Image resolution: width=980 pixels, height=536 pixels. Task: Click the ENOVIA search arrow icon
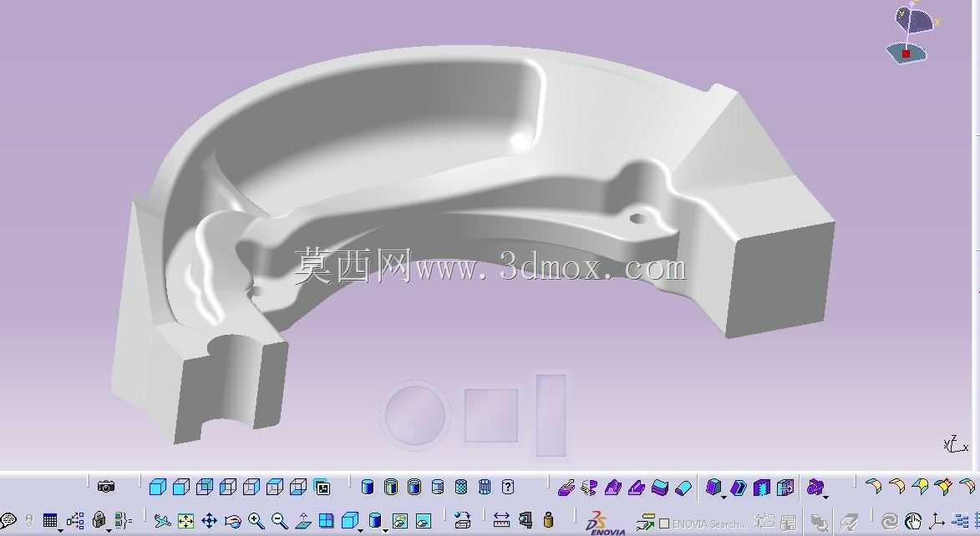pos(646,522)
